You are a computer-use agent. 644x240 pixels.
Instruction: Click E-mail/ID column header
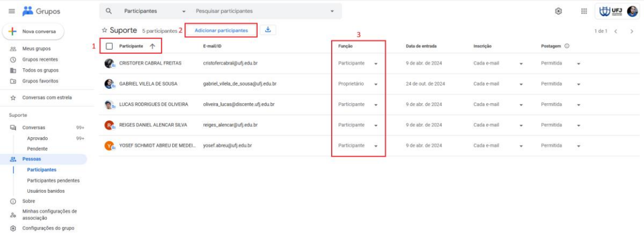pyautogui.click(x=212, y=46)
